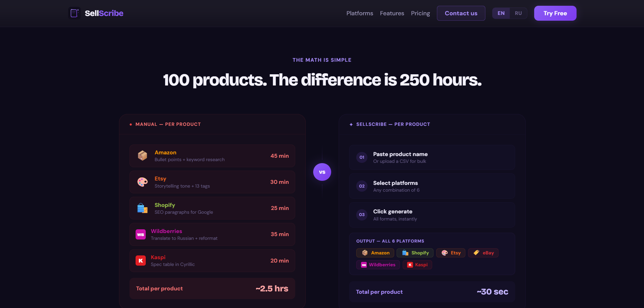This screenshot has height=308, width=644.
Task: Click the Select platforms step card
Action: (x=432, y=186)
